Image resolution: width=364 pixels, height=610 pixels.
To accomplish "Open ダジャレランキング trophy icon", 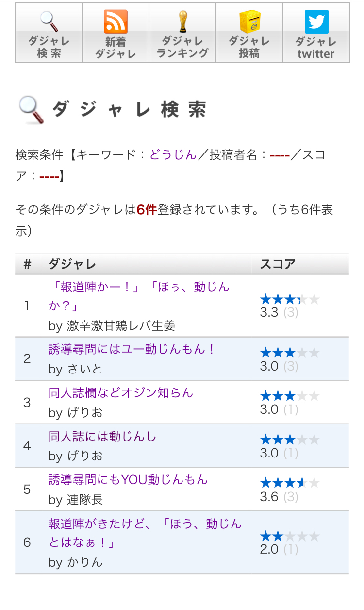I will 182,21.
